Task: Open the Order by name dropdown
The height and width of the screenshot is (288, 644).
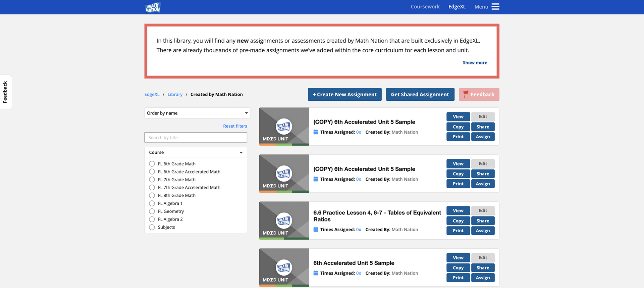Action: pos(197,113)
